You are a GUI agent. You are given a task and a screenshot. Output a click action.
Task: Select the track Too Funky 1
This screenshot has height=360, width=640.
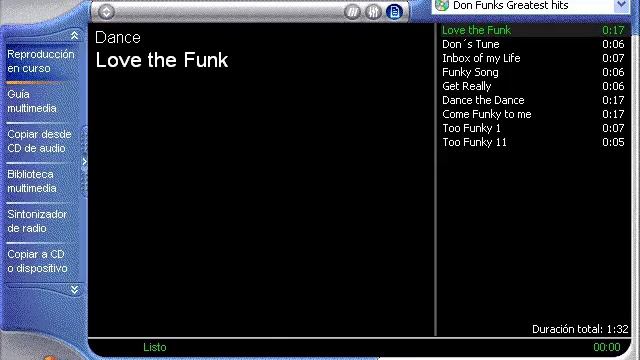533,128
